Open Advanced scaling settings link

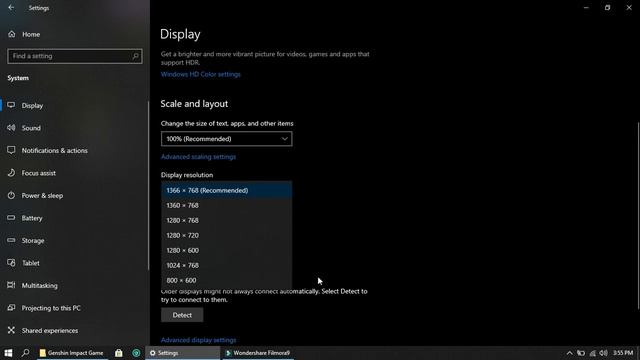[x=198, y=157]
